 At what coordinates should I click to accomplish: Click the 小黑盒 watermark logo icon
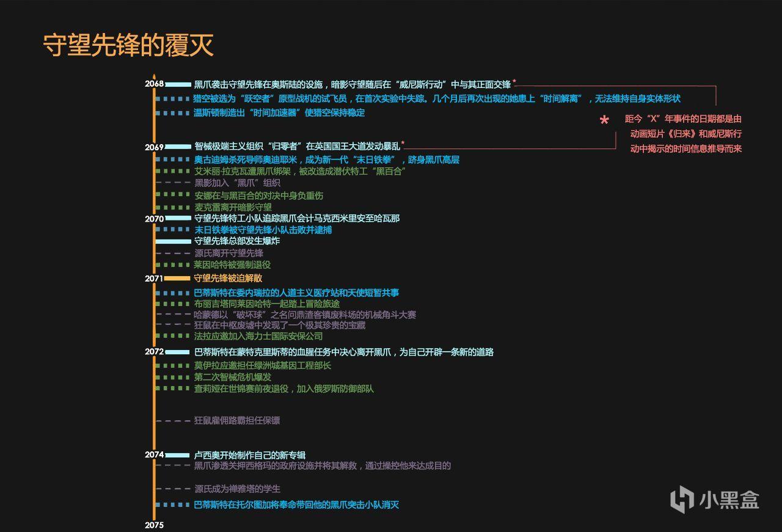point(682,499)
